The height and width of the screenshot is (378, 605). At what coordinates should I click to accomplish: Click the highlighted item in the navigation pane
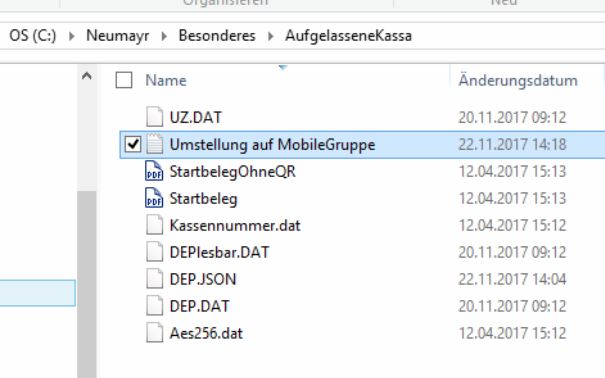pyautogui.click(x=37, y=293)
